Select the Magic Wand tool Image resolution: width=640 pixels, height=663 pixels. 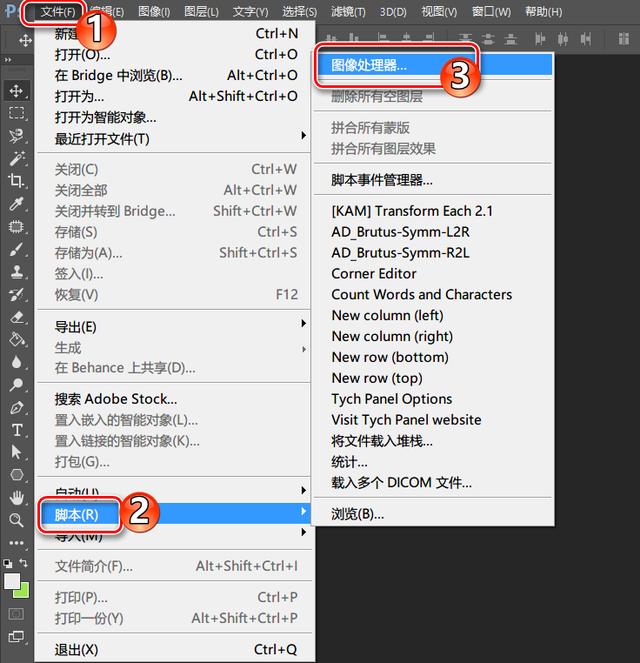coord(16,158)
